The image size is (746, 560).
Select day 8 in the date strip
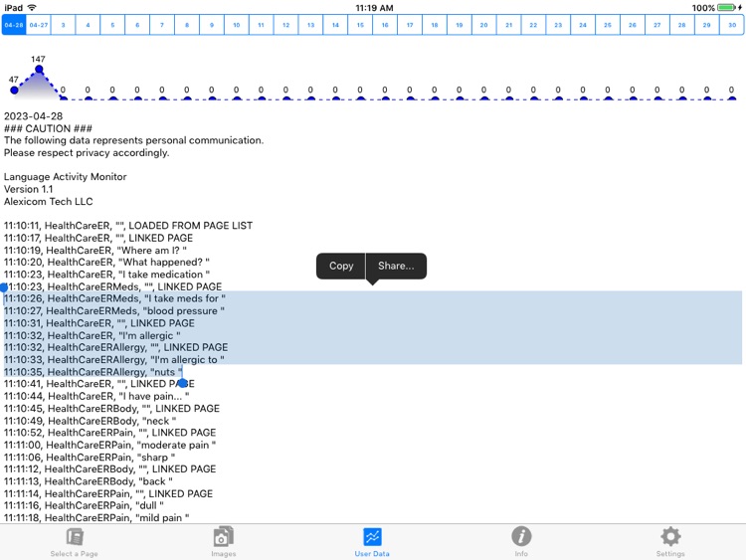pyautogui.click(x=187, y=25)
